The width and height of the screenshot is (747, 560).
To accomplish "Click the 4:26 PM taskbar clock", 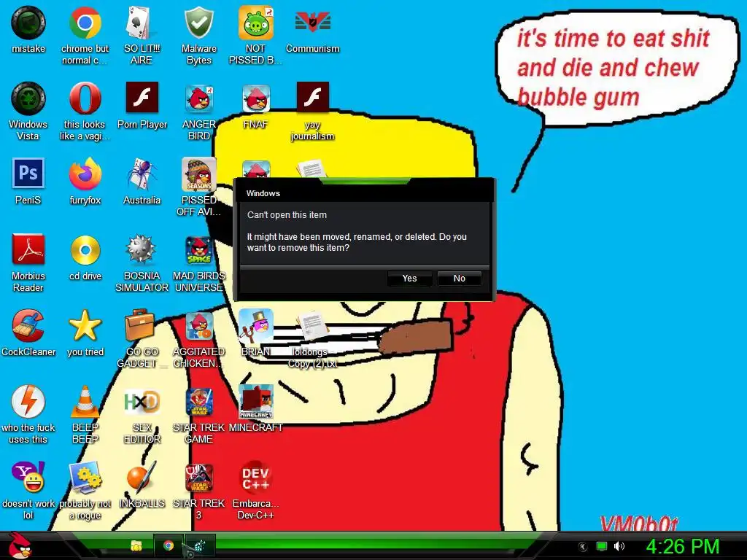I will [683, 546].
